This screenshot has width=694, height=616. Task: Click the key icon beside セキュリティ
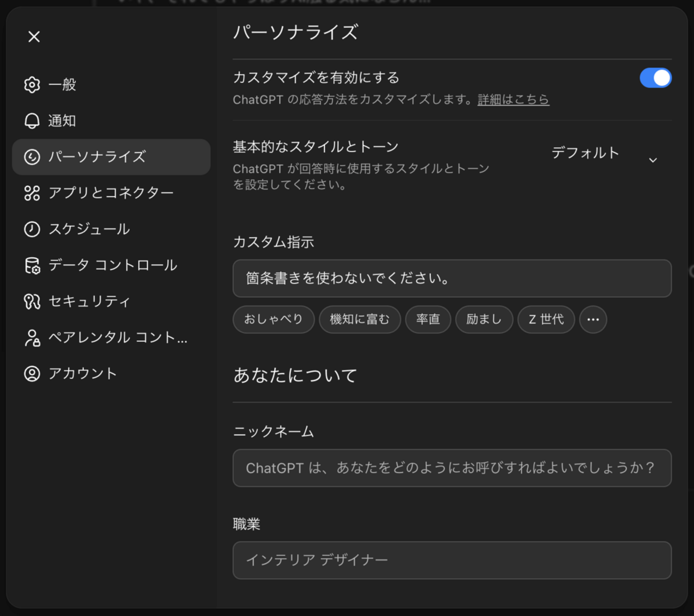(x=32, y=302)
